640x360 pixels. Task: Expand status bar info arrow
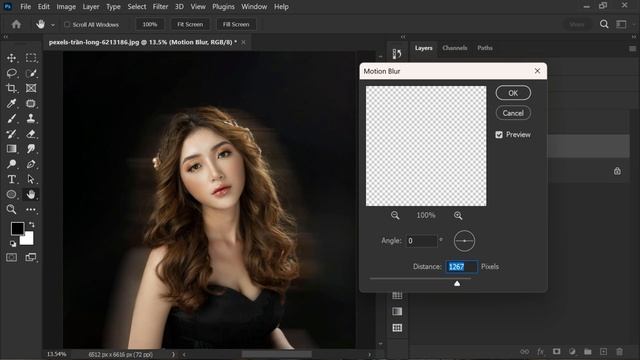173,354
